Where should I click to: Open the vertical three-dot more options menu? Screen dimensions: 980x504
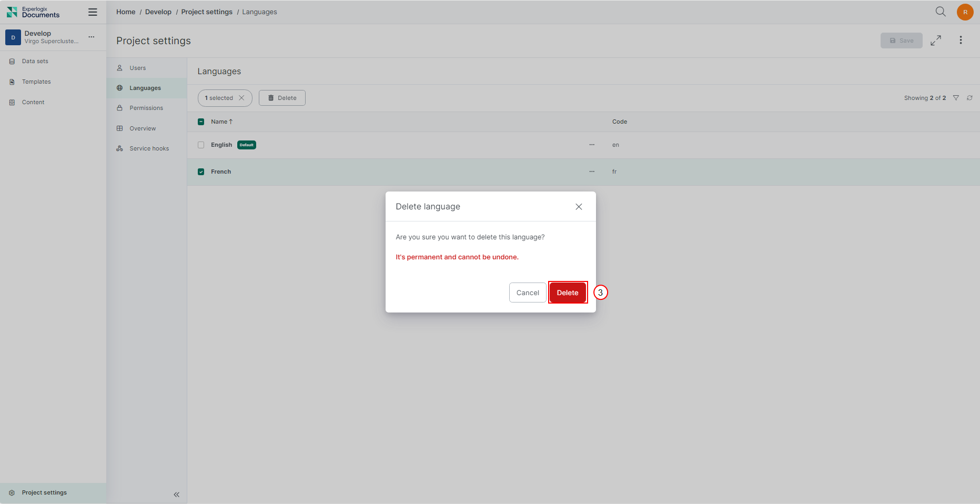click(961, 41)
